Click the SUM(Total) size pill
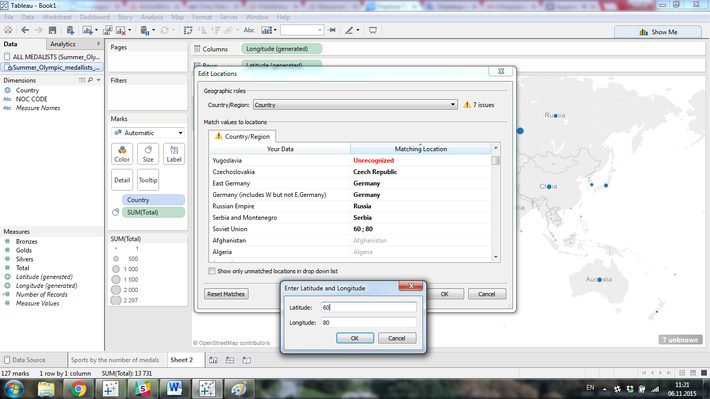 (153, 212)
